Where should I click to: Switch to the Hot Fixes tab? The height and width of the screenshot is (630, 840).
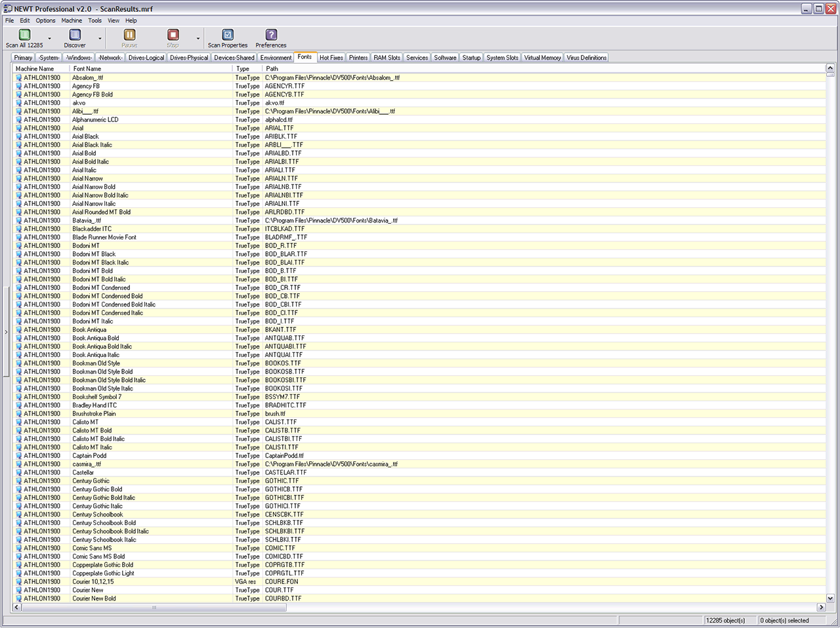click(x=331, y=58)
